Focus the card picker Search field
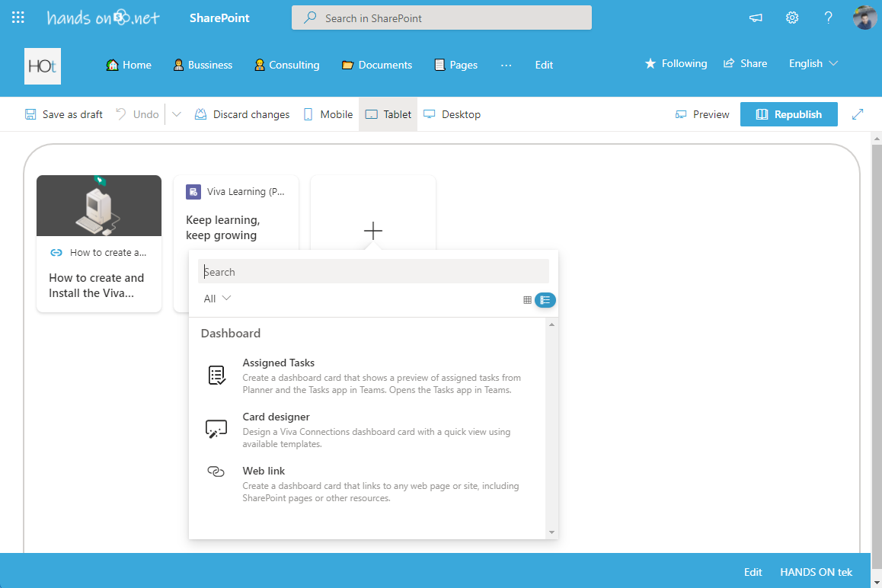 click(x=373, y=272)
